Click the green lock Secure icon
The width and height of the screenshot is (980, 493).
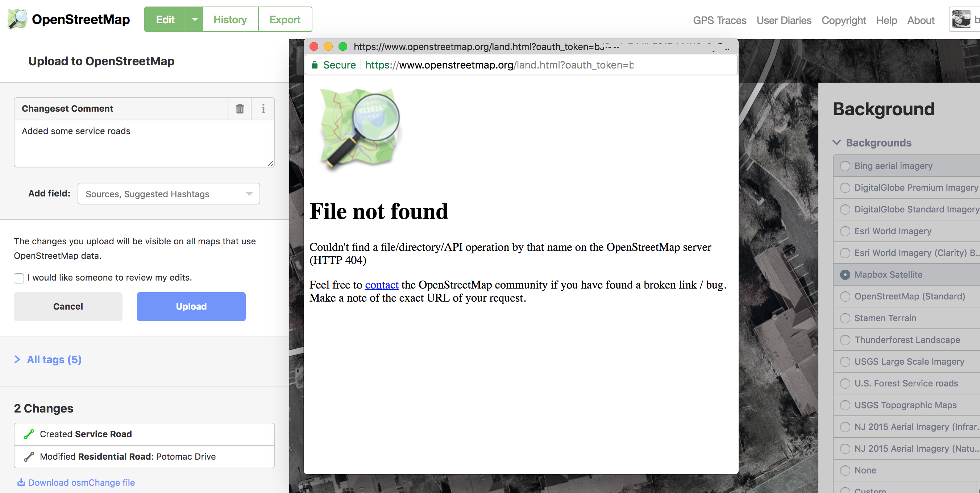click(314, 65)
